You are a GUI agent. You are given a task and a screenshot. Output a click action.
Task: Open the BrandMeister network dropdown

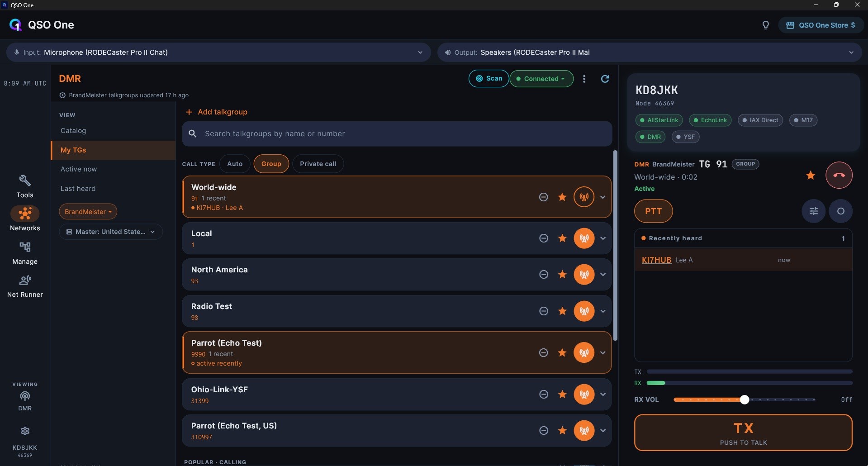(88, 212)
